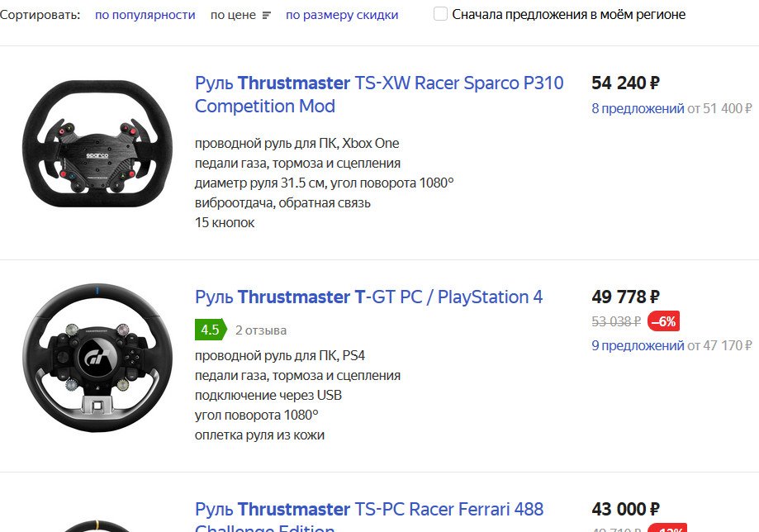759x532 pixels.
Task: Sort products by popularity
Action: pyautogui.click(x=145, y=15)
